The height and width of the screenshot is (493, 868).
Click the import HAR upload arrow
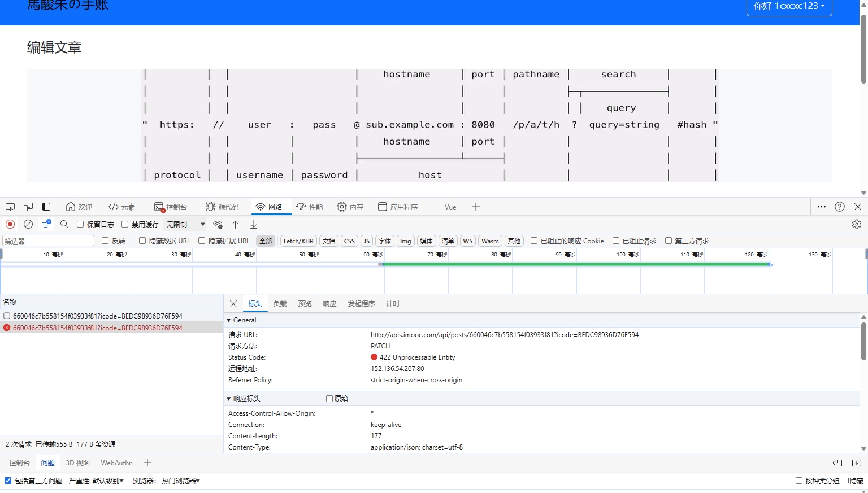236,224
